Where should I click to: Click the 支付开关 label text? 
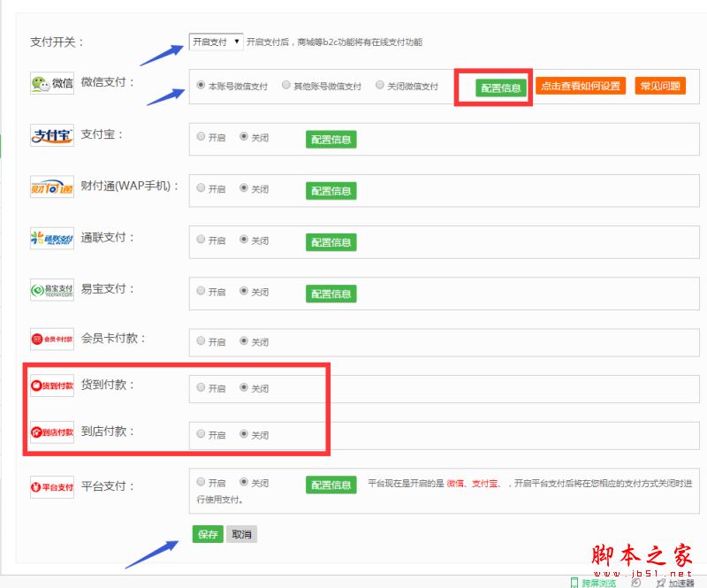57,42
